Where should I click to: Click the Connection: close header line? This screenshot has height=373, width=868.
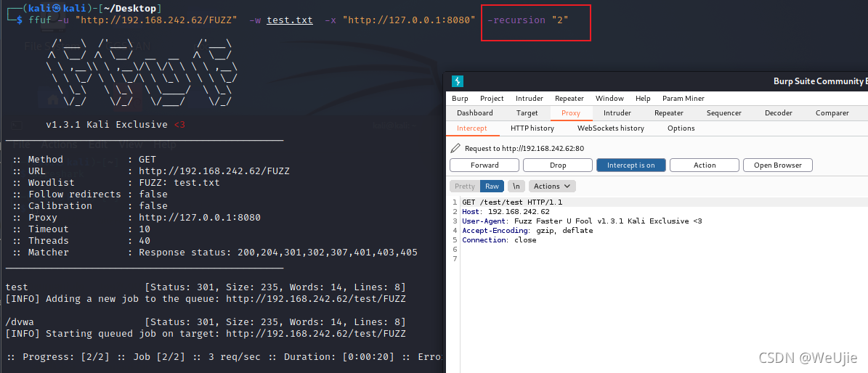tap(499, 239)
